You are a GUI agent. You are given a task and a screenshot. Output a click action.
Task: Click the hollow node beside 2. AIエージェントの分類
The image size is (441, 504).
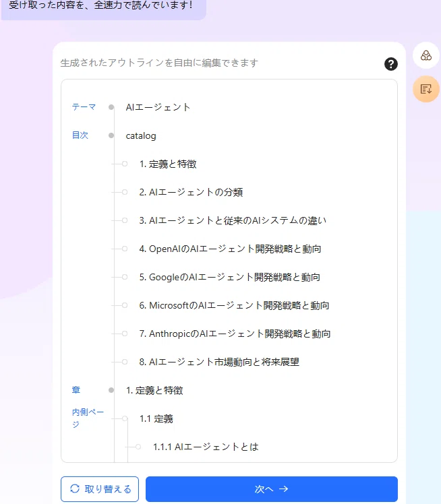(x=125, y=192)
